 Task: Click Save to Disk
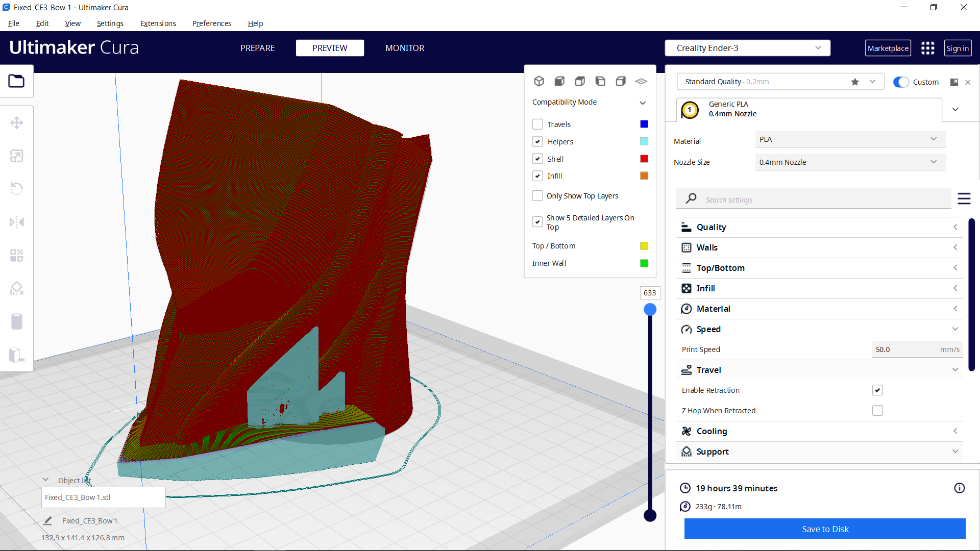pyautogui.click(x=825, y=529)
